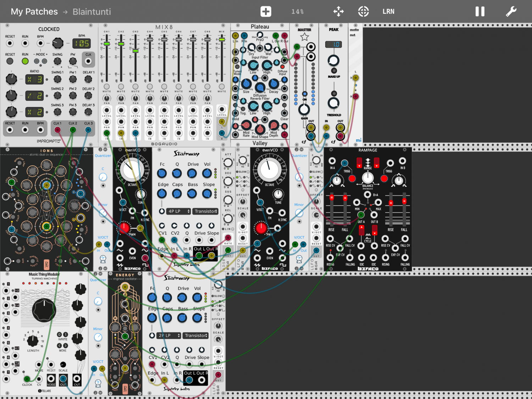Select the IN A jack on Rampage
The image size is (532, 399).
coord(332,161)
